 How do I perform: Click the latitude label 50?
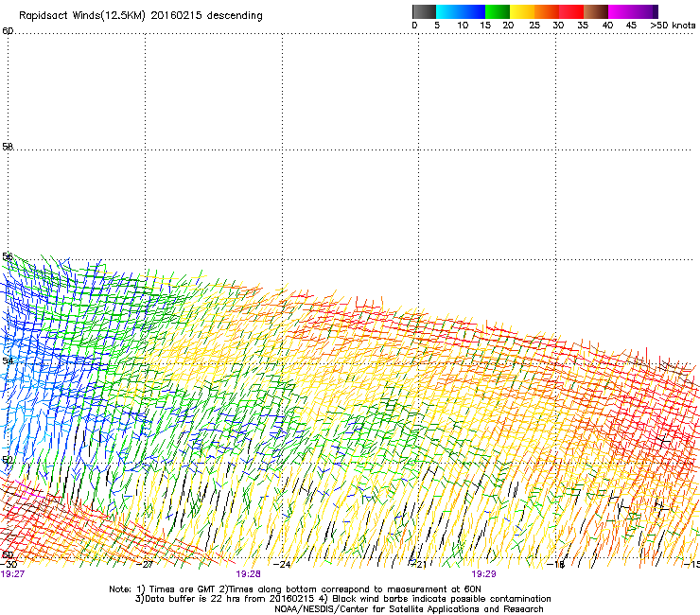coord(8,554)
